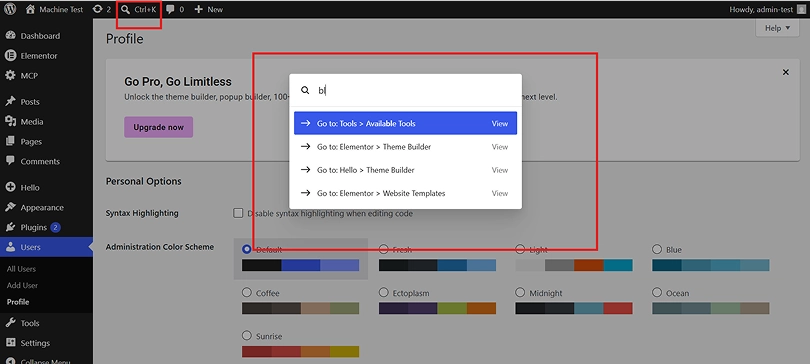
Task: Click the Ectoplasm scheme color palette swatches
Action: [x=438, y=308]
